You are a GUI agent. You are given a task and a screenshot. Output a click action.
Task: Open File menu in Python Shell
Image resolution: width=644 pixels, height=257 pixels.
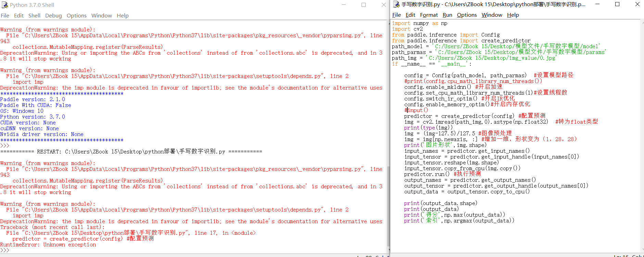coord(5,15)
